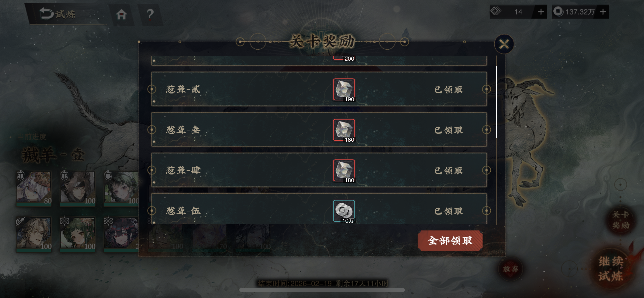The image size is (644, 298).
Task: Tap the crystal cube reward in 葱聋-肆
Action: [344, 171]
